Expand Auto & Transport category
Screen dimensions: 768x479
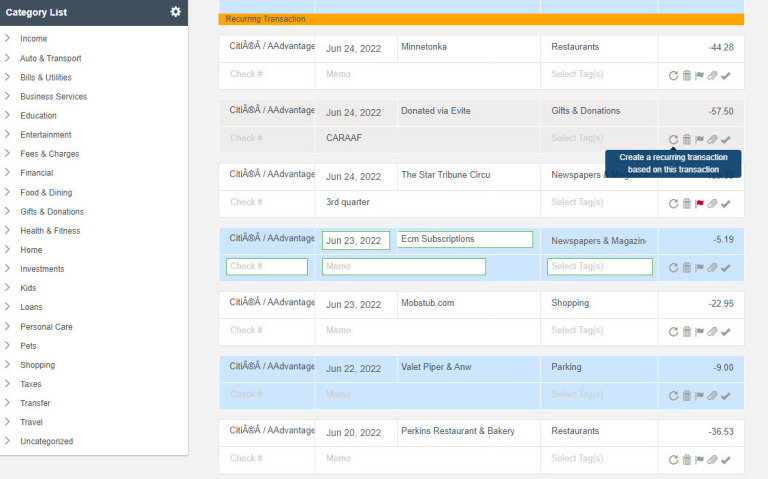pyautogui.click(x=7, y=58)
